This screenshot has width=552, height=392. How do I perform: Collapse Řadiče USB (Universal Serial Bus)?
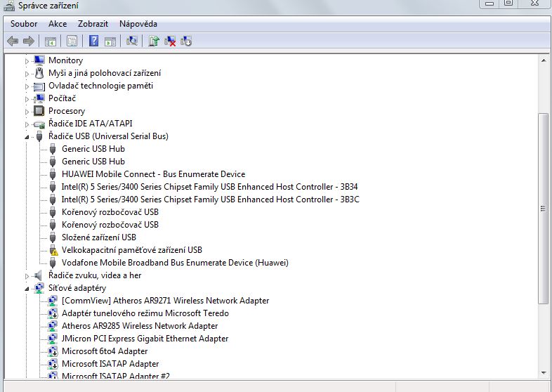(27, 137)
